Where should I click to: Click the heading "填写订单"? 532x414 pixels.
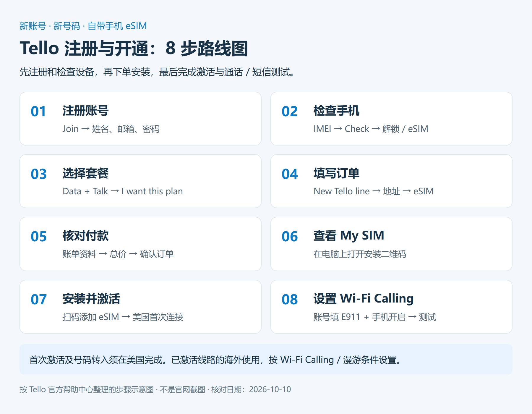tap(336, 174)
